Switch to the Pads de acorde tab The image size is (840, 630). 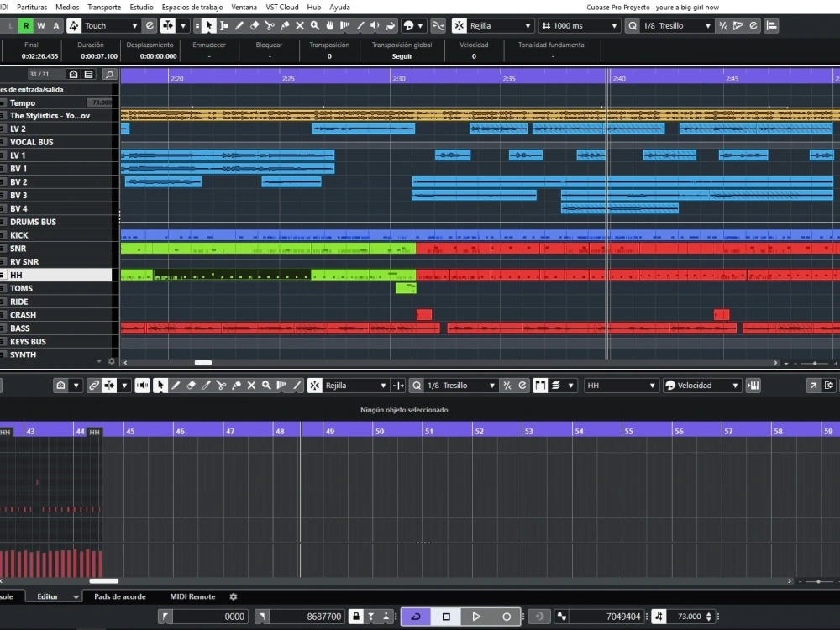(120, 596)
